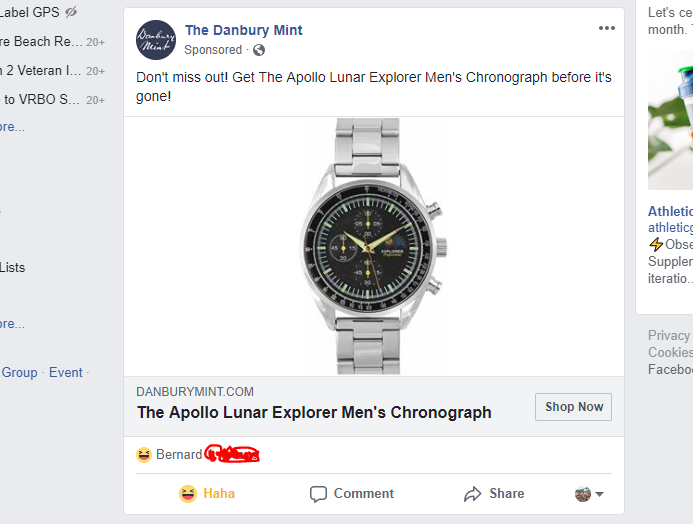Click the lightning bolt icon in sidebar ad
Screen dimensions: 693x524
[656, 245]
